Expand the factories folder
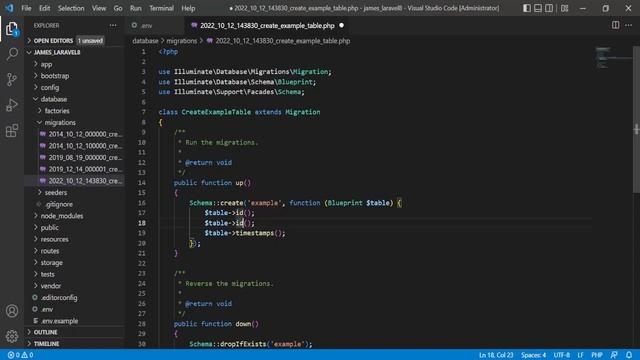Screen dimensions: 640x360 click(75, 111)
